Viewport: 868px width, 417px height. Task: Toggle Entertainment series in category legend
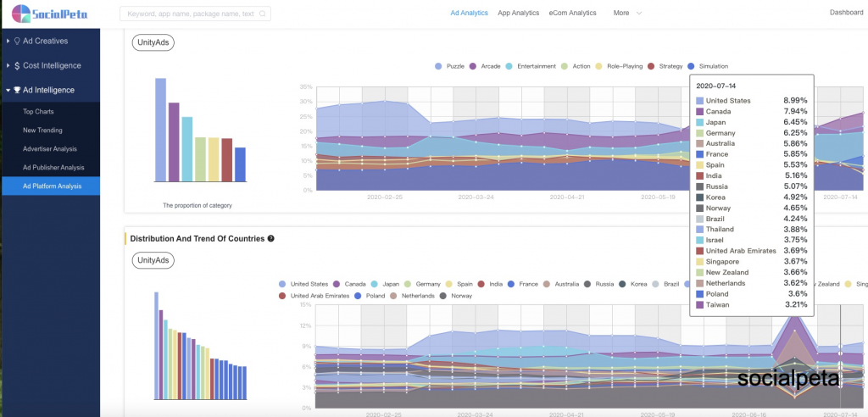531,66
